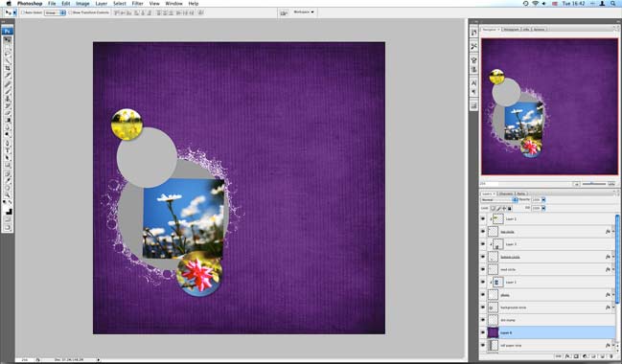622x364 pixels.
Task: Open the tool preset picker arrow
Action: pos(14,12)
